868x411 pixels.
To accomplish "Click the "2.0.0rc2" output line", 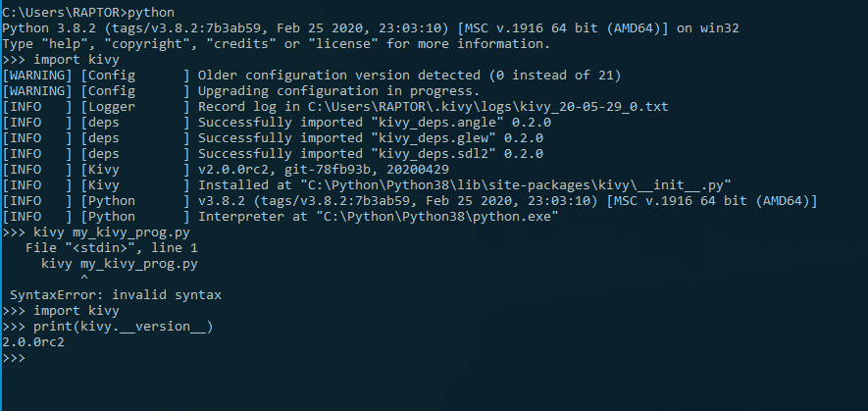I will (x=33, y=342).
